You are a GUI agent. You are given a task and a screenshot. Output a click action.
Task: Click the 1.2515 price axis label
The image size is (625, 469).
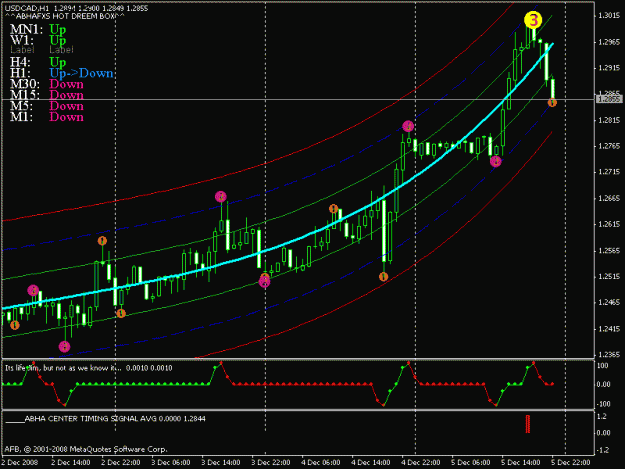[609, 277]
